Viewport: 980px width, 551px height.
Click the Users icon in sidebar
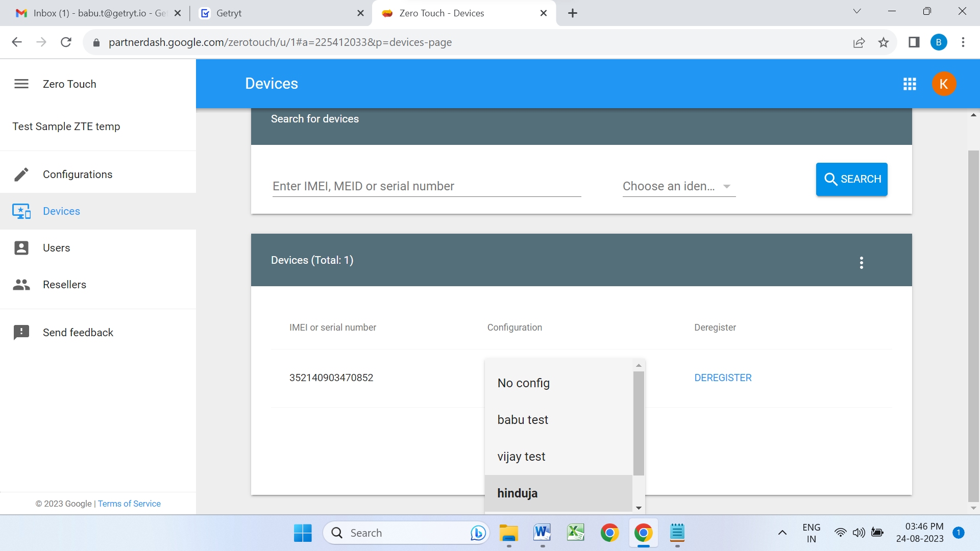pyautogui.click(x=21, y=248)
